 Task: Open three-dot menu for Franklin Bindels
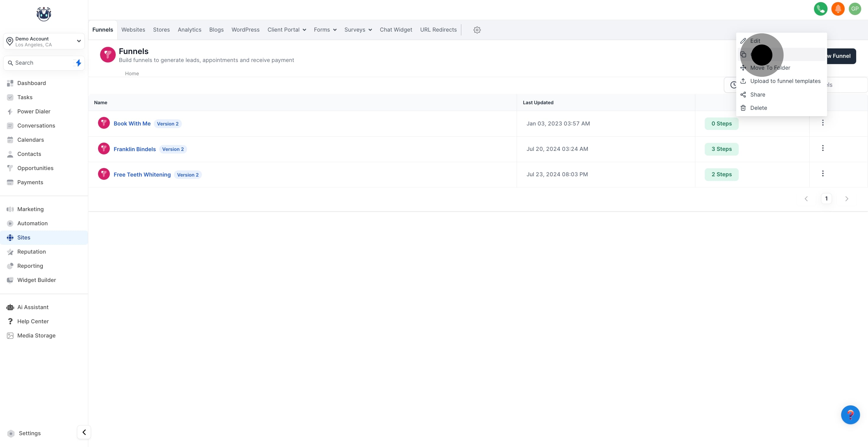pos(823,148)
